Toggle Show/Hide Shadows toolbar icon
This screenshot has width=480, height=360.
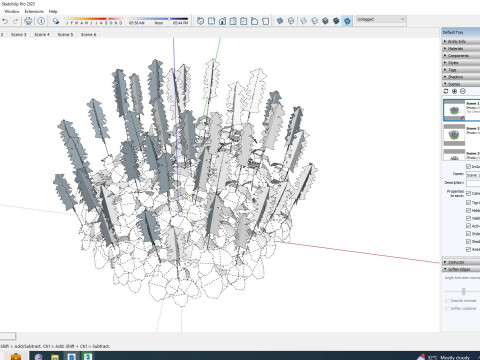click(x=56, y=21)
